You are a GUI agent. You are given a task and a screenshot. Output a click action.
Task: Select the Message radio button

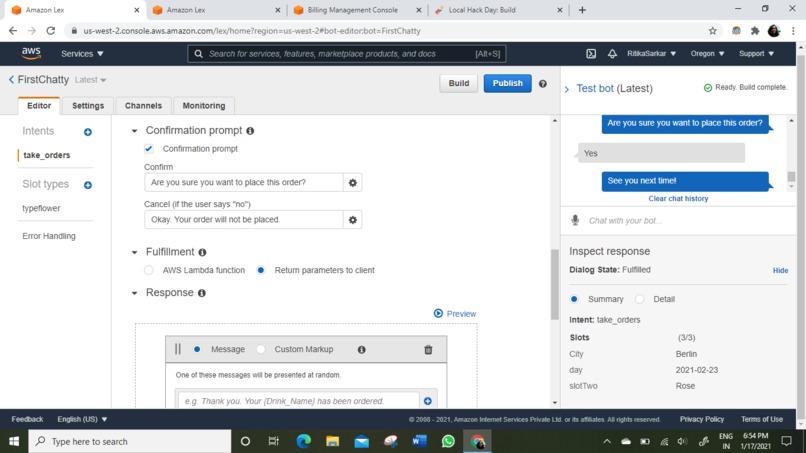(197, 349)
